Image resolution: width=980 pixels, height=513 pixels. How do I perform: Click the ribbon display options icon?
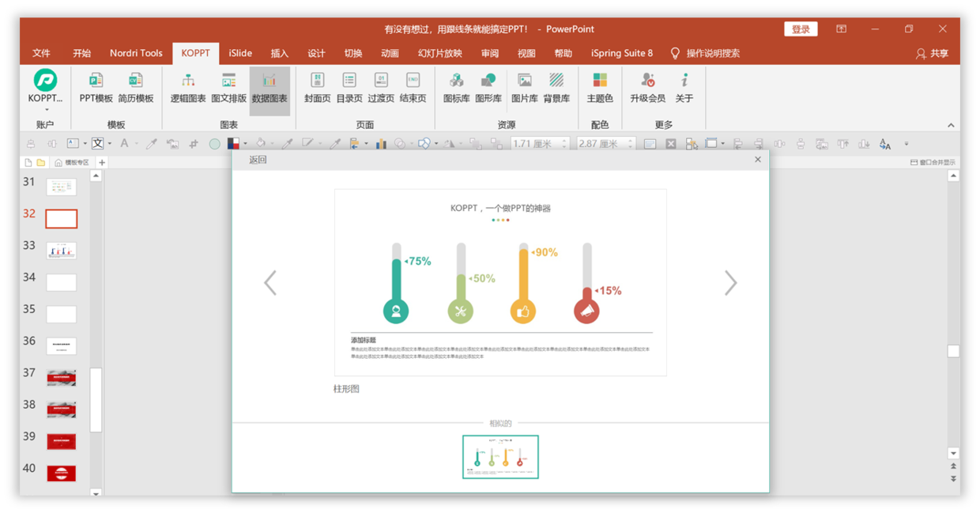(841, 29)
